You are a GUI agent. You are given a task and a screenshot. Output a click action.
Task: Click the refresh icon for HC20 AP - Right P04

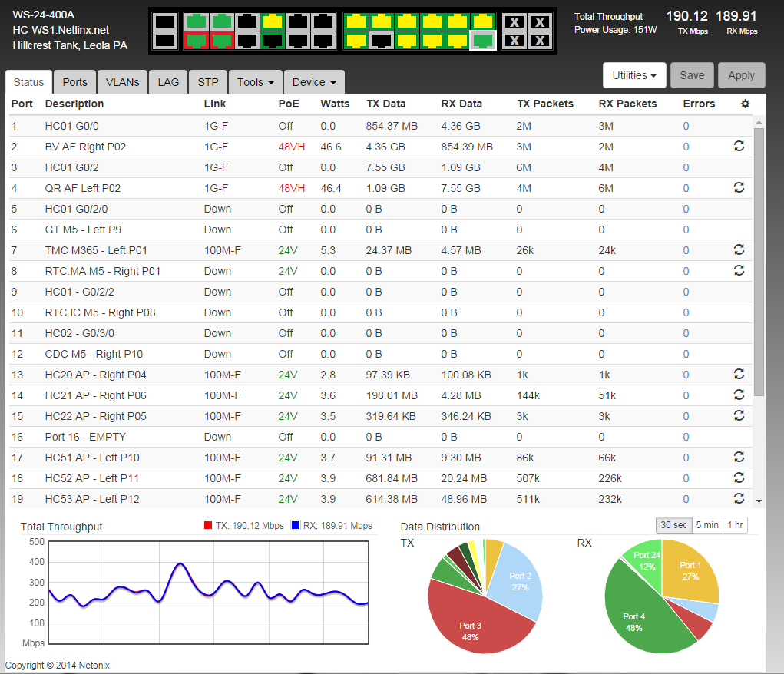[739, 374]
